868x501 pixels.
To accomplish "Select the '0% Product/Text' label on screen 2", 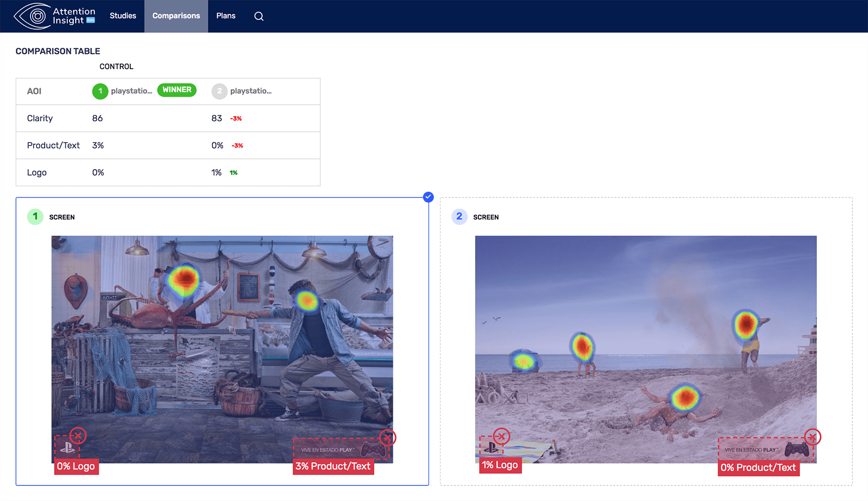I will [x=758, y=468].
